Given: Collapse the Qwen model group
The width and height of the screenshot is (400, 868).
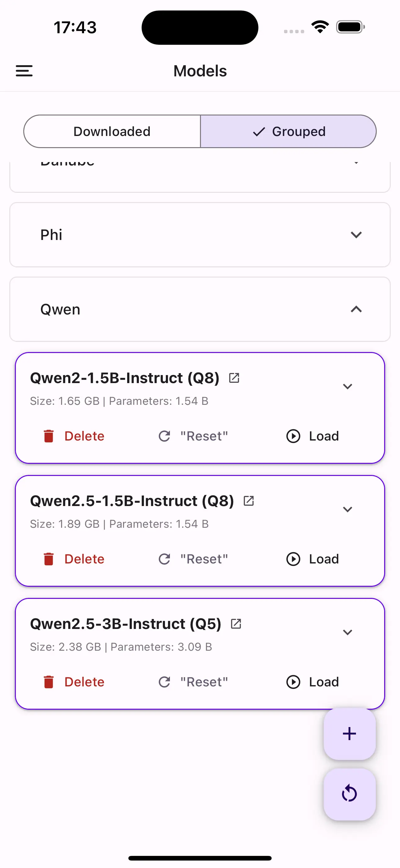Looking at the screenshot, I should 200,309.
